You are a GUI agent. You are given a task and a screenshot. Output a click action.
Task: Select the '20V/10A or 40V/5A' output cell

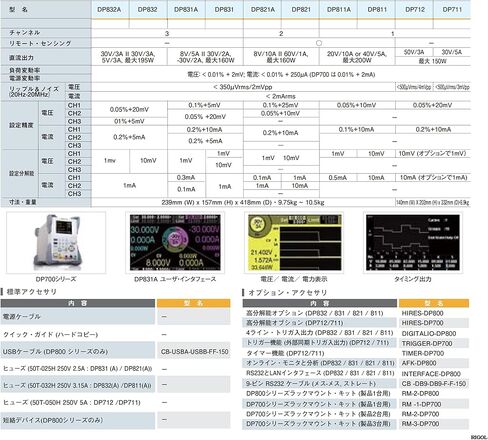tap(357, 57)
